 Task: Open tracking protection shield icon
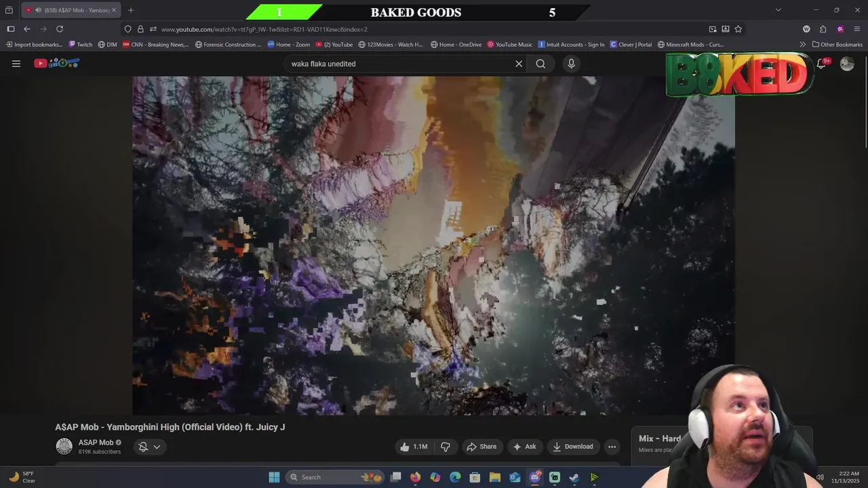click(x=127, y=29)
